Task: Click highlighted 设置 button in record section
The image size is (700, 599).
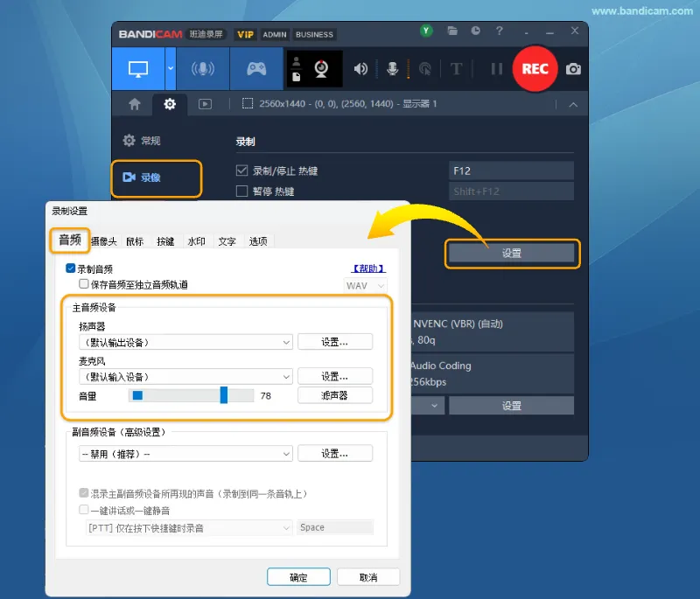Action: pos(512,253)
